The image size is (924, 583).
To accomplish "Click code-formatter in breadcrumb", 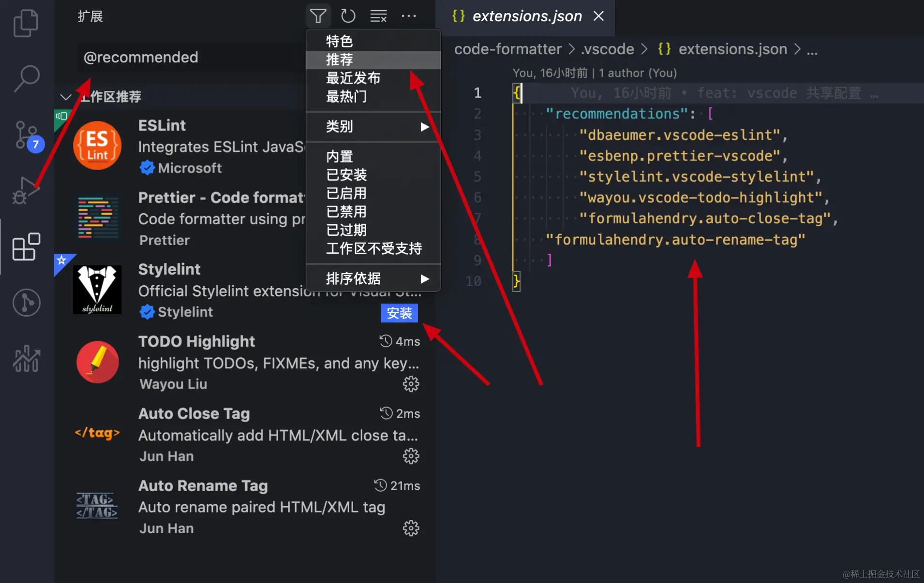I will pyautogui.click(x=507, y=49).
